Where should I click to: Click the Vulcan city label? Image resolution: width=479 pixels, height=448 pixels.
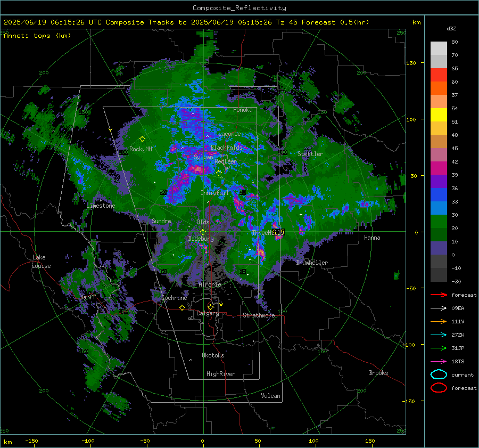(x=270, y=396)
